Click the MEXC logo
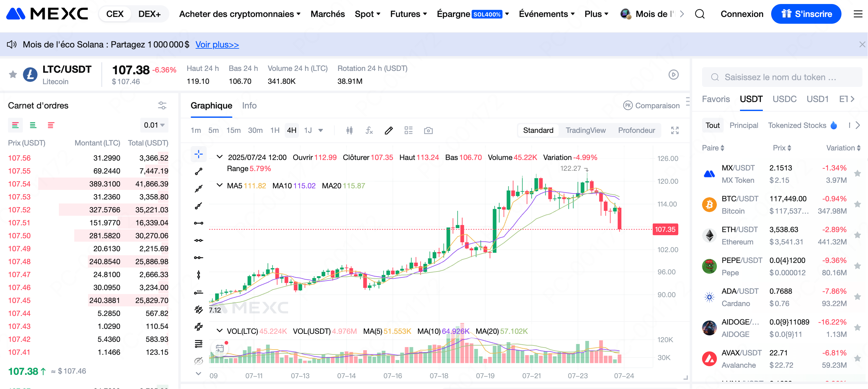This screenshot has height=389, width=868. tap(47, 14)
